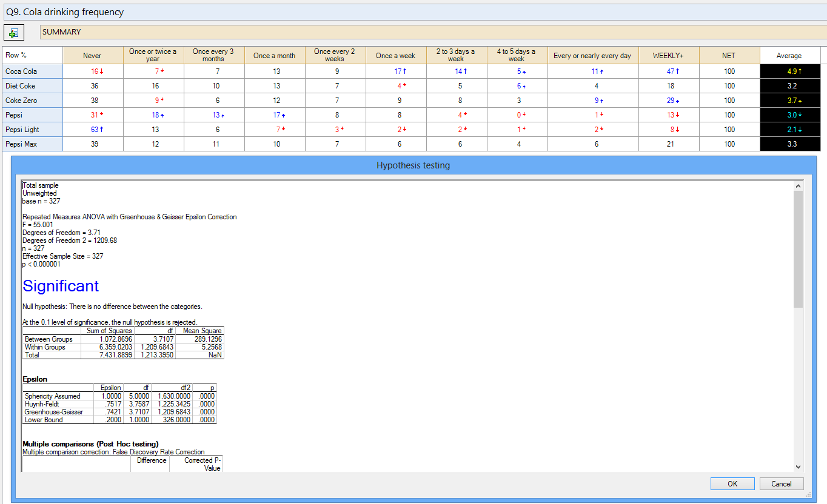
Task: Click the SUMMARY filter field
Action: [x=424, y=32]
